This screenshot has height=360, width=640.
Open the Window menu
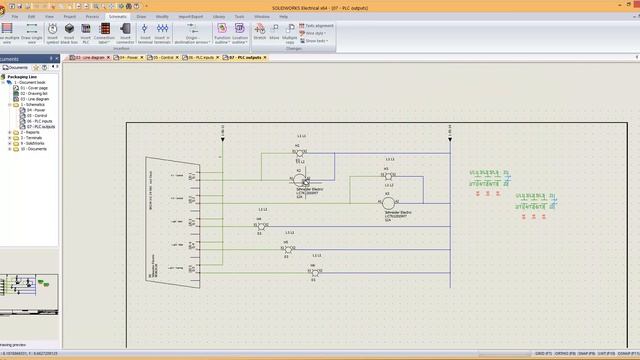(262, 17)
